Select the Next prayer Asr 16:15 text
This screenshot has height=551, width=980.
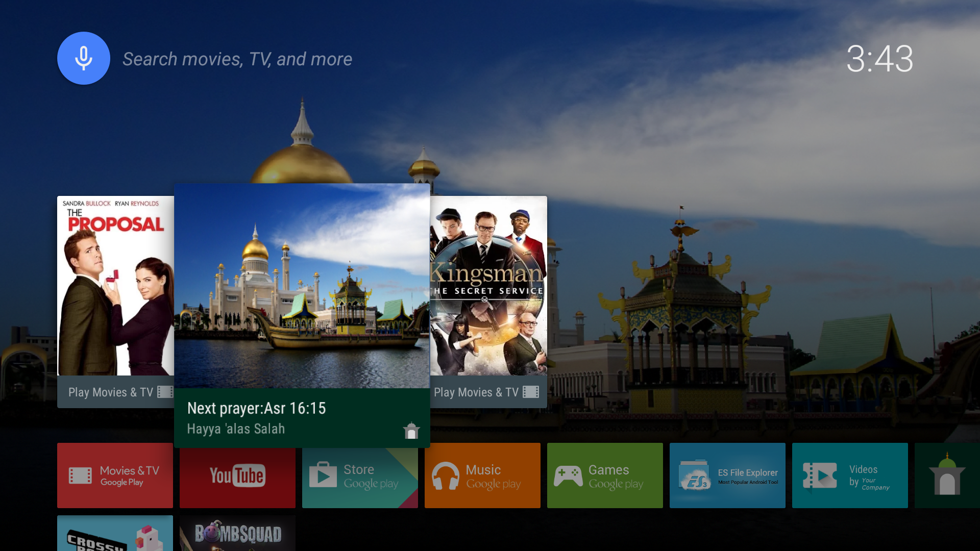coord(256,408)
